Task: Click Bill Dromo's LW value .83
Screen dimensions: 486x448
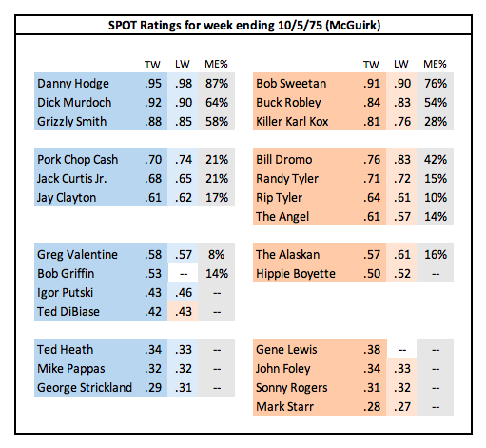Action: [401, 159]
